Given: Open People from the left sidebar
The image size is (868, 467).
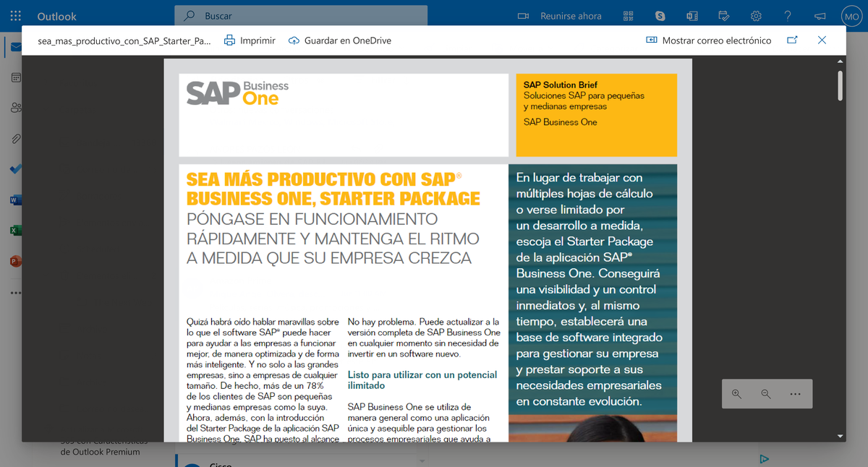Looking at the screenshot, I should 16,108.
